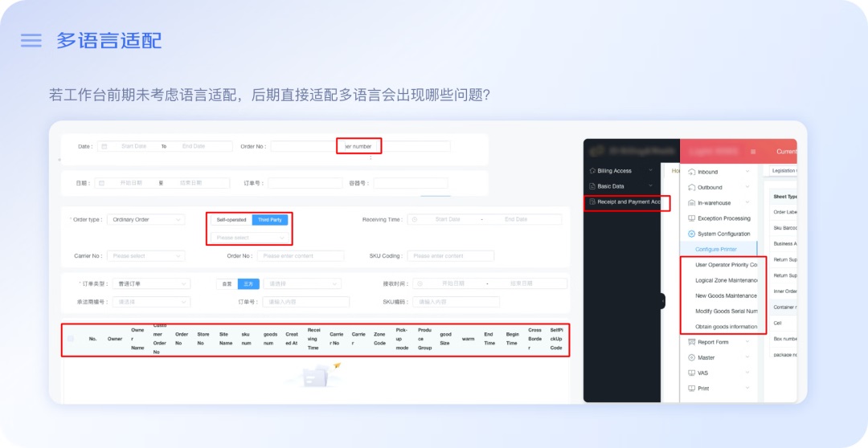Click the Begin Time column header

(x=512, y=339)
